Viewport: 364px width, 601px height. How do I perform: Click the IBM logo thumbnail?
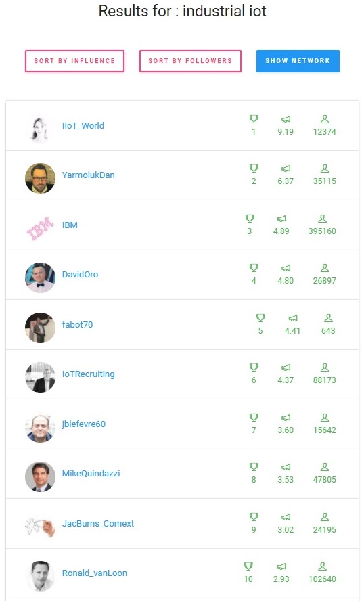tap(40, 228)
